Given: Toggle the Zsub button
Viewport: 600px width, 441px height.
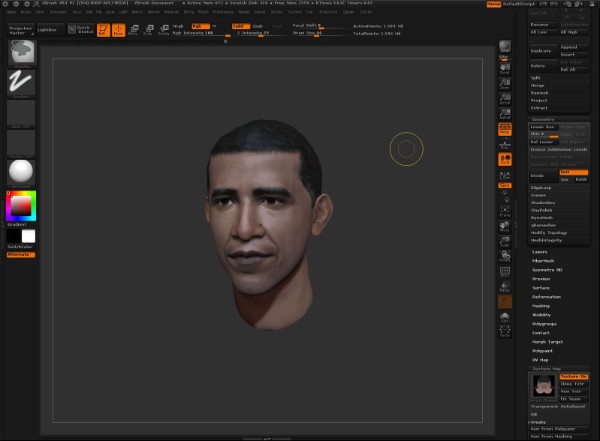Looking at the screenshot, I should pyautogui.click(x=258, y=26).
